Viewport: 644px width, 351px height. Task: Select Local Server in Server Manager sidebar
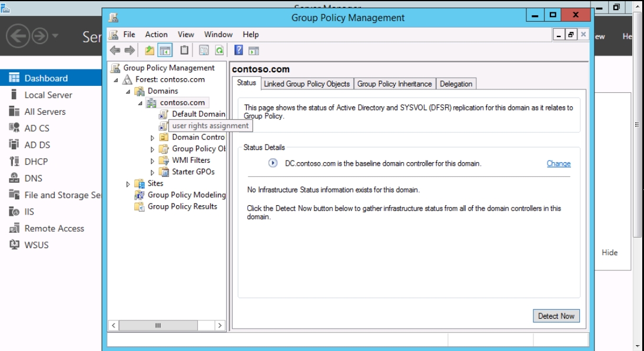(48, 95)
